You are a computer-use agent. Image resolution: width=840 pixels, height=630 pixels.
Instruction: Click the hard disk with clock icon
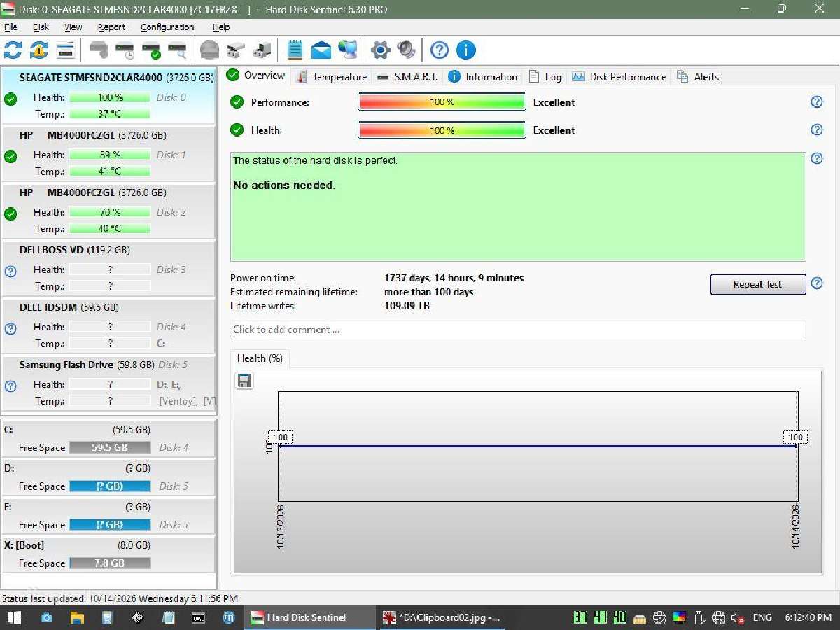(x=125, y=50)
